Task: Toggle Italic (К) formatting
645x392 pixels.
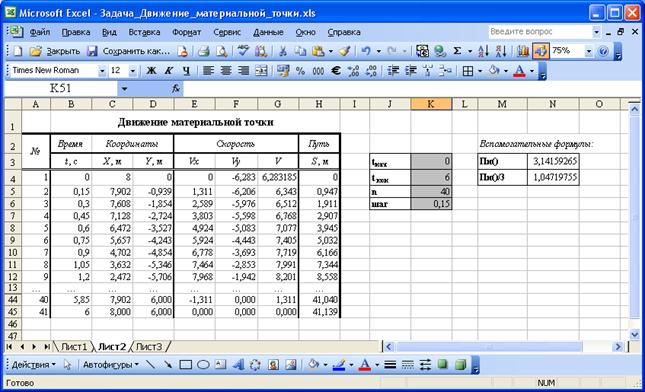Action: pos(169,71)
